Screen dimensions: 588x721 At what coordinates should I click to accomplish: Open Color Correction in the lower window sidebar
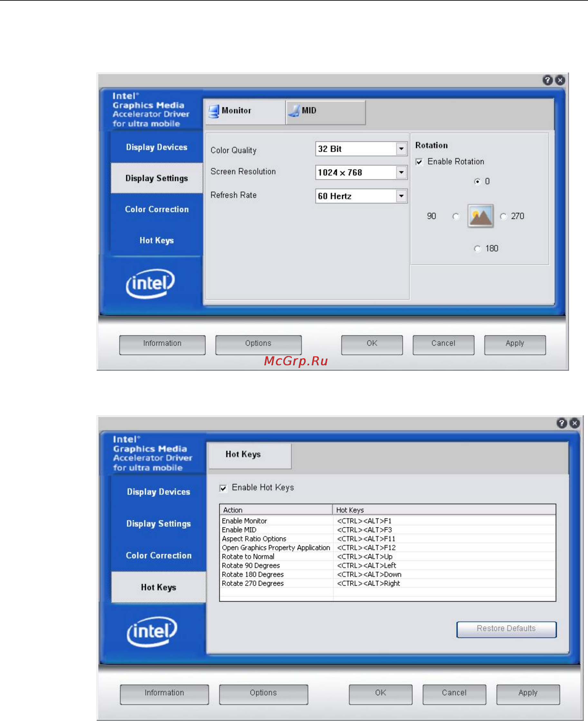coord(158,555)
